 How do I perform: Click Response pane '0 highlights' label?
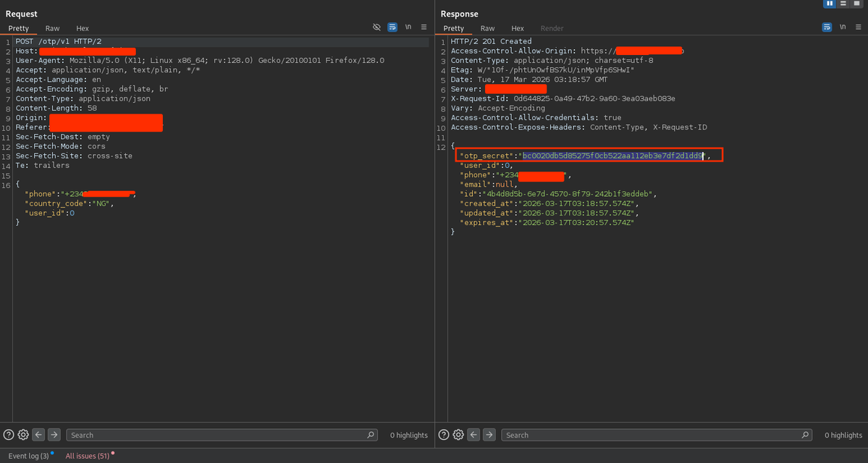pyautogui.click(x=843, y=436)
